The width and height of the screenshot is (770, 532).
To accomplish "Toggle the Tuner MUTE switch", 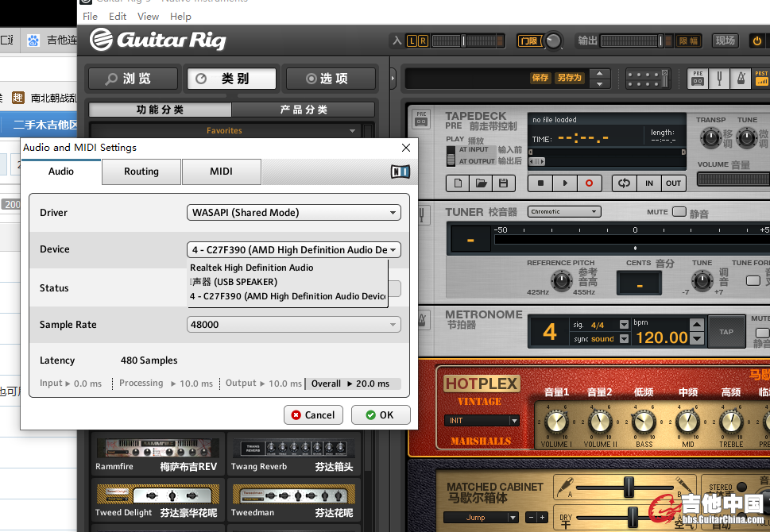I will coord(679,212).
